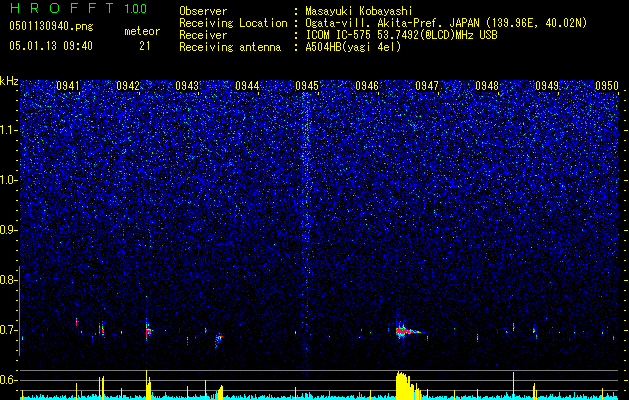
Task: Click the 0.6 kHz axis label
Action: [8, 380]
